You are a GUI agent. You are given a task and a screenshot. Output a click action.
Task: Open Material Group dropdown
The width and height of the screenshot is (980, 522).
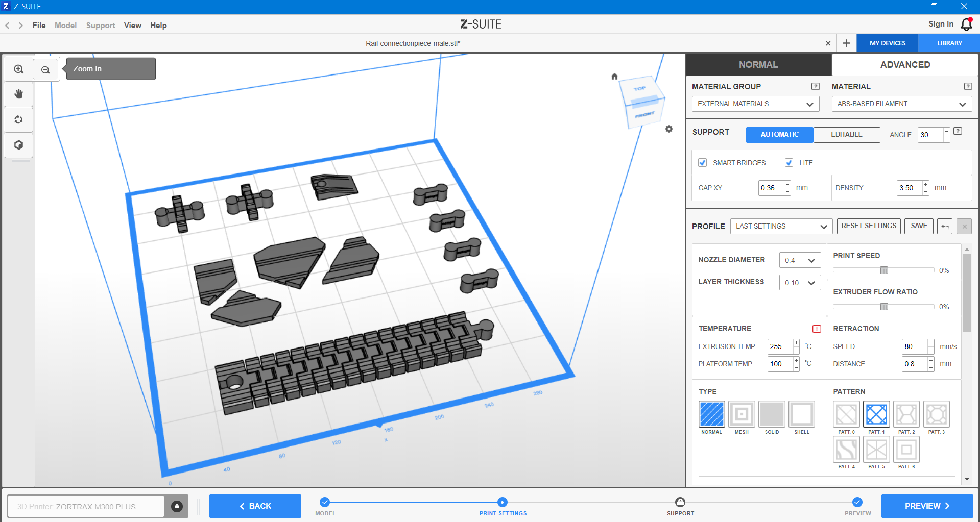point(756,104)
